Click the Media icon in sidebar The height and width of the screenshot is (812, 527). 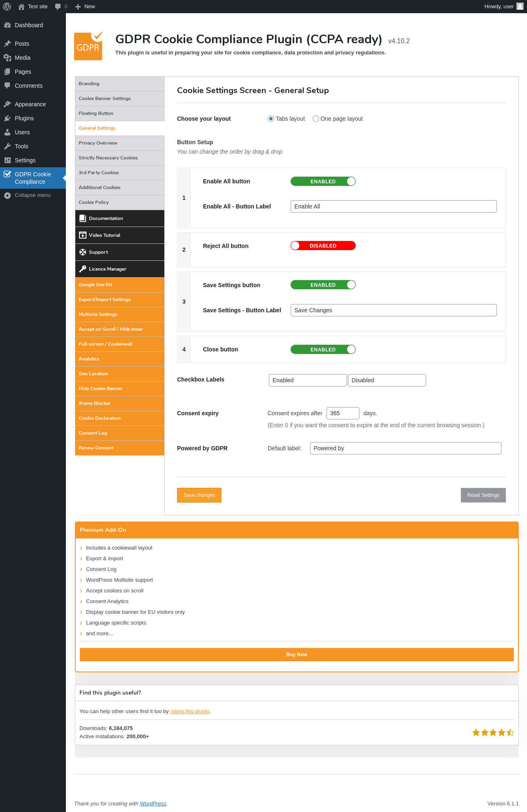tap(7, 58)
